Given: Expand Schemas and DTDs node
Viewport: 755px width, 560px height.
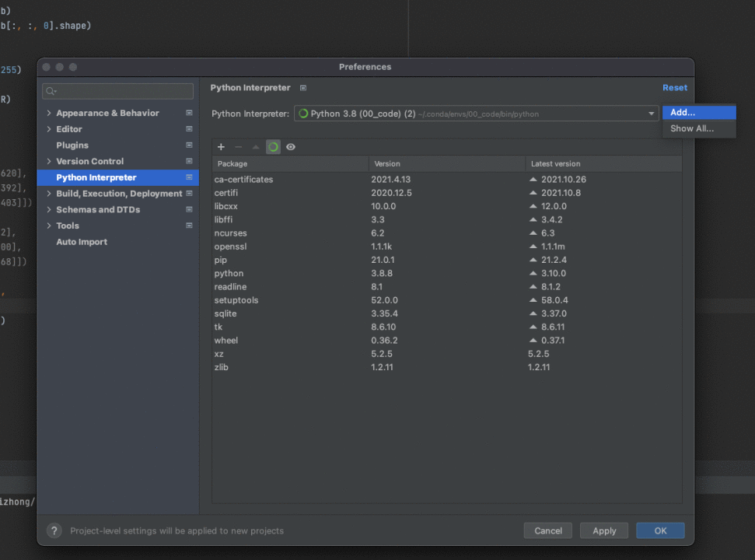Looking at the screenshot, I should click(49, 209).
